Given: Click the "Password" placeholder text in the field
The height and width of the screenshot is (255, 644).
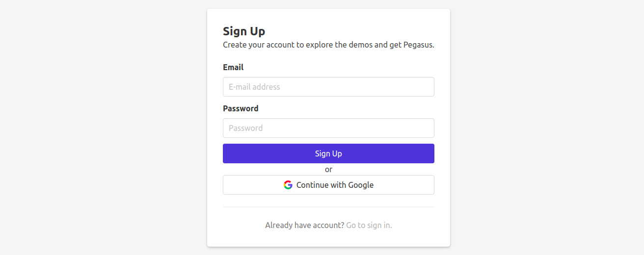Looking at the screenshot, I should click(245, 128).
